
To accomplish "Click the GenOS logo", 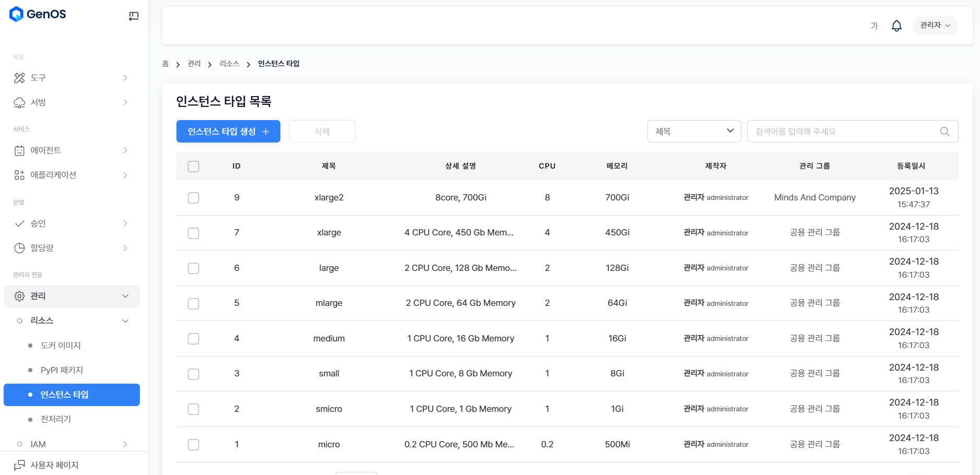I will click(x=38, y=14).
